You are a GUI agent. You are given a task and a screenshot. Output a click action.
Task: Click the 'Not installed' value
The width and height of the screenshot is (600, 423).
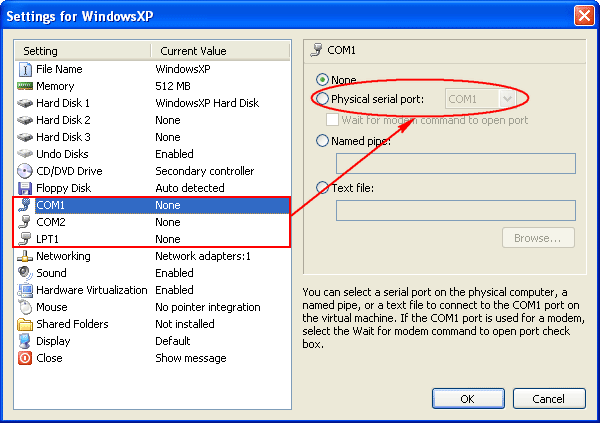(x=185, y=324)
